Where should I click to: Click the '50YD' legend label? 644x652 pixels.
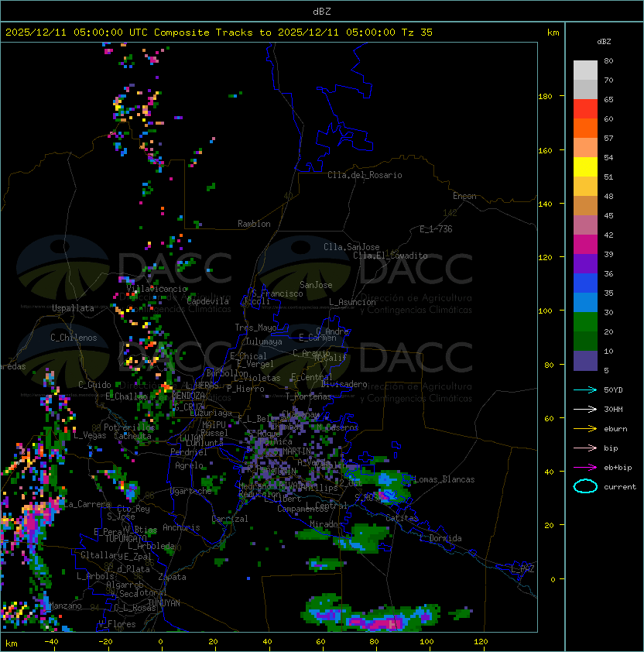click(x=613, y=390)
